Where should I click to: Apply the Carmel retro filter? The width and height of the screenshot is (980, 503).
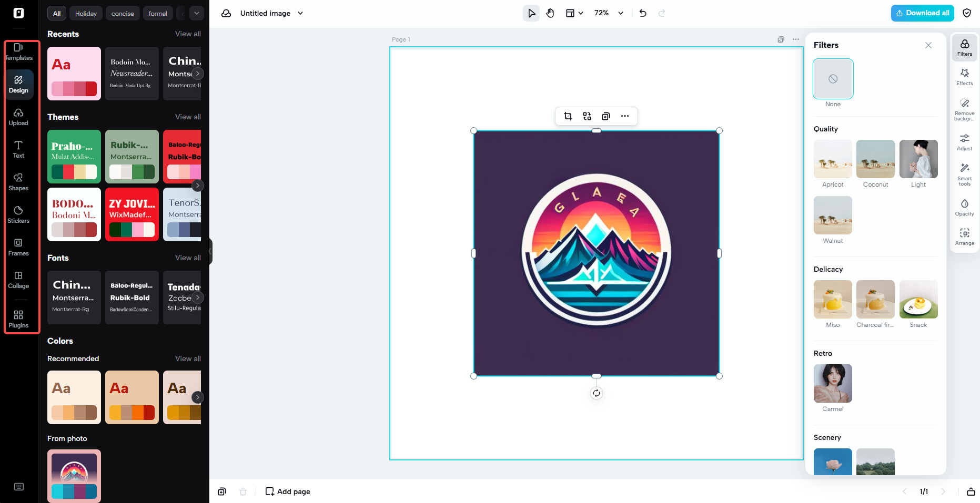tap(833, 384)
